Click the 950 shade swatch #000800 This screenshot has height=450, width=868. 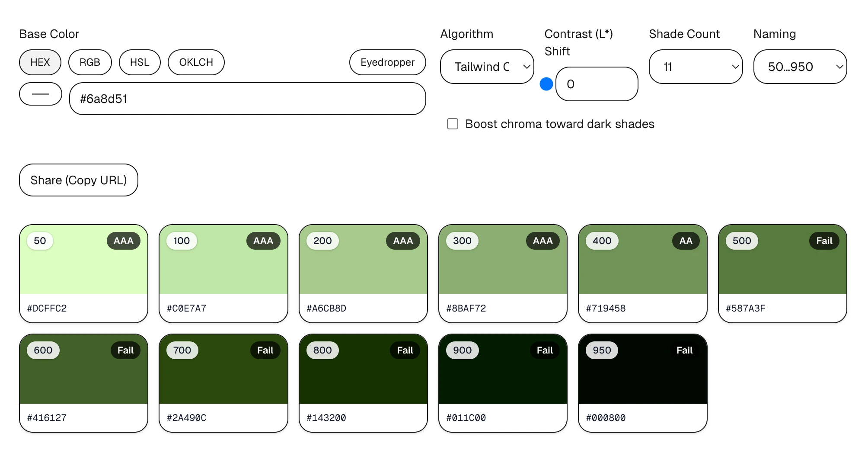[642, 378]
